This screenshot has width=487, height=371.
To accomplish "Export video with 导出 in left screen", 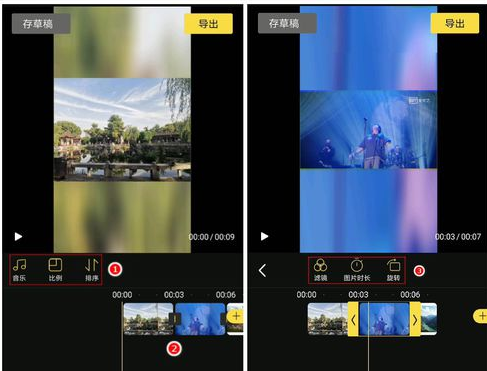I will [x=208, y=24].
